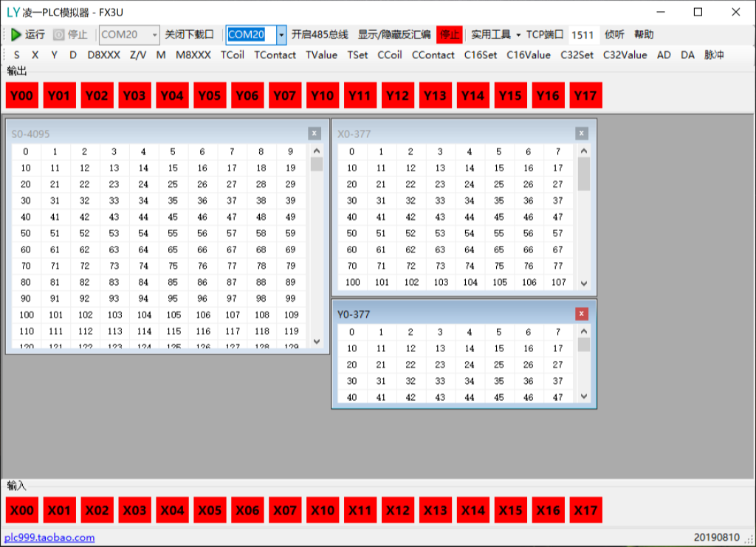Expand the Utility Tools dropdown menu
The height and width of the screenshot is (547, 756).
(x=495, y=35)
